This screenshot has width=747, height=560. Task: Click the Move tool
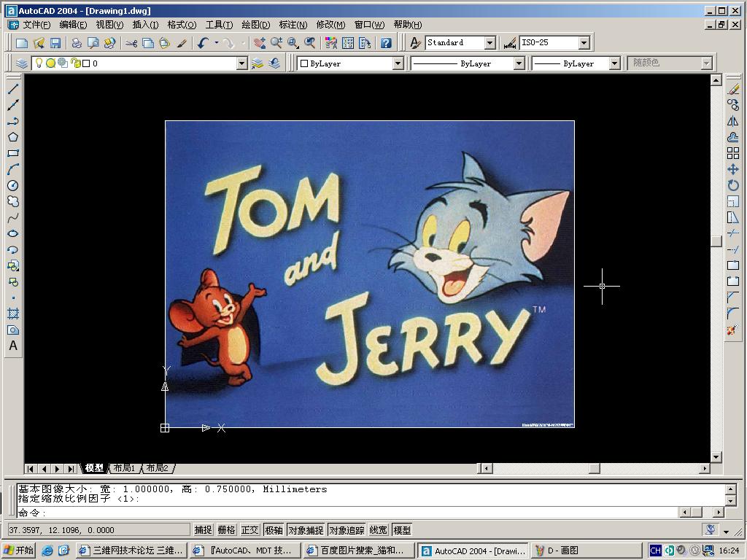733,169
